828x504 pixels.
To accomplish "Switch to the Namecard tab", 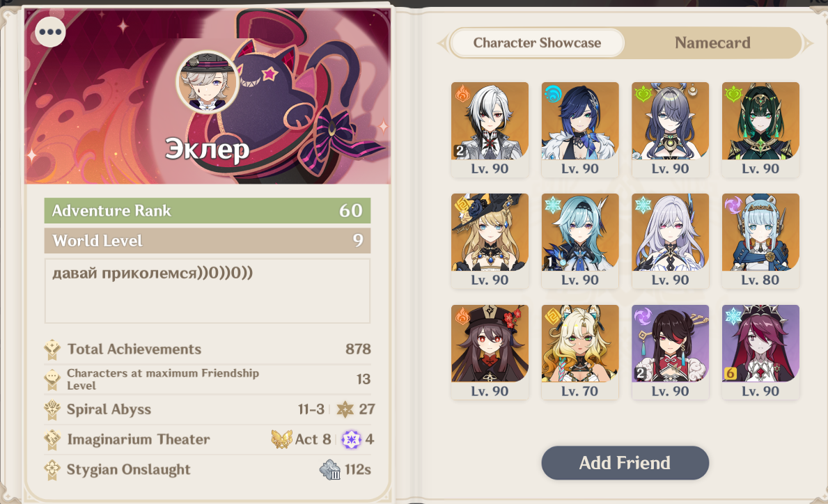I will coord(712,42).
